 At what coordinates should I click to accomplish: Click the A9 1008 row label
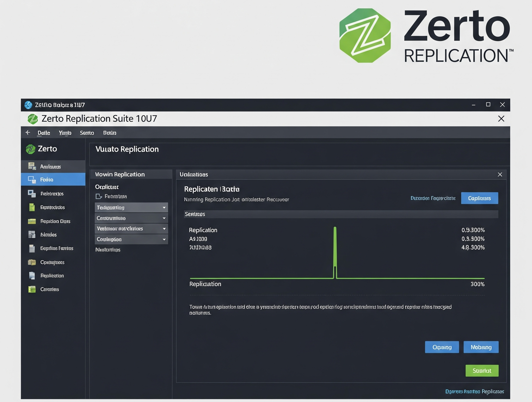tap(198, 239)
